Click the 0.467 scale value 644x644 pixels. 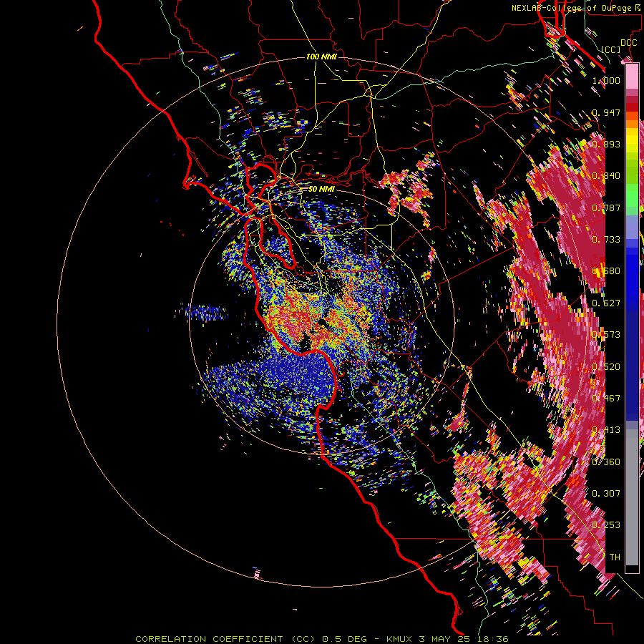tap(606, 399)
